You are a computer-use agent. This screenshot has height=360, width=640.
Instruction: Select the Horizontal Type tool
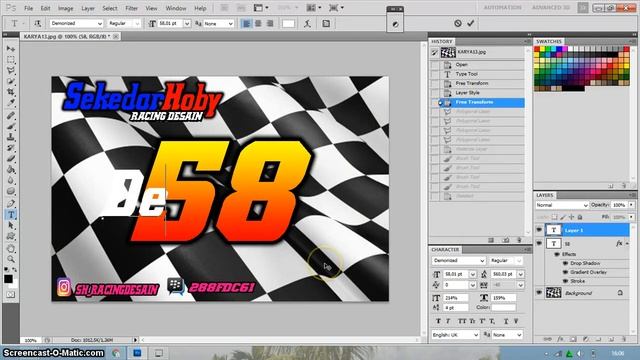point(11,214)
